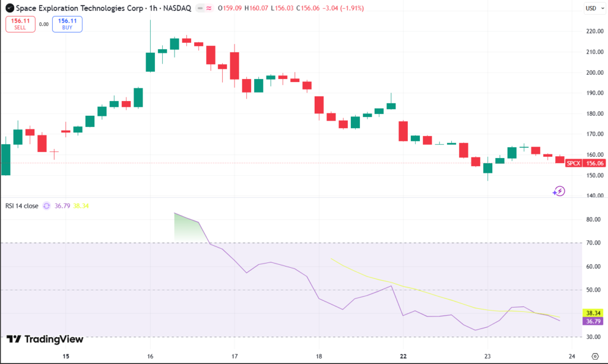Click the -3.04 (-1.91%) change value

coord(343,8)
